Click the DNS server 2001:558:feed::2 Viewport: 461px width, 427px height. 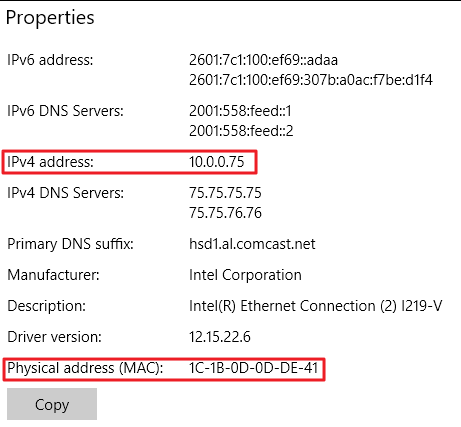click(x=241, y=131)
